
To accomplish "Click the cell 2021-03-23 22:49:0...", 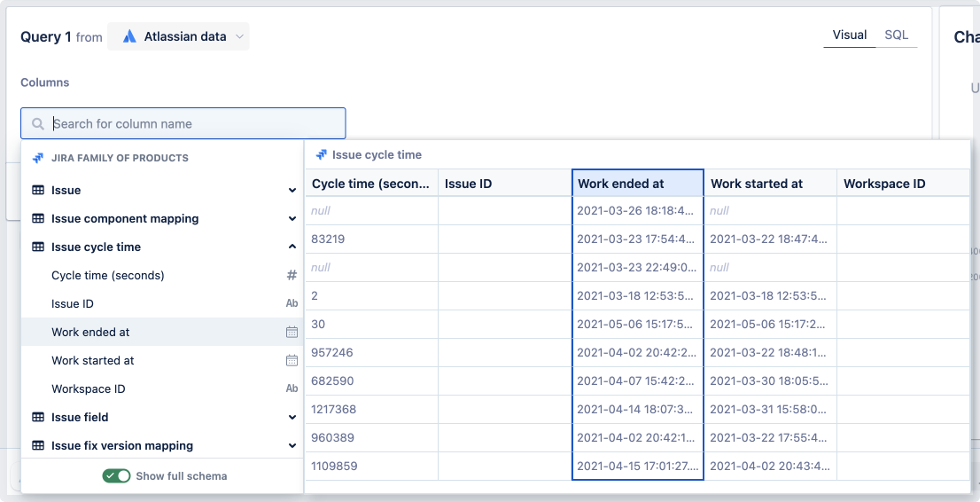I will (x=638, y=267).
